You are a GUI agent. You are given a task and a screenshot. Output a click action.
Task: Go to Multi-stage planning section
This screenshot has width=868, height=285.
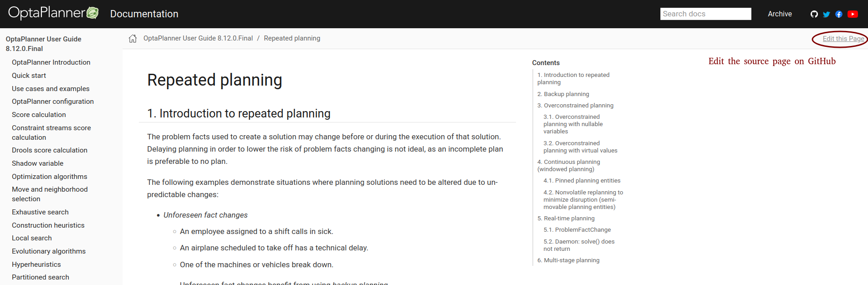[x=568, y=260]
